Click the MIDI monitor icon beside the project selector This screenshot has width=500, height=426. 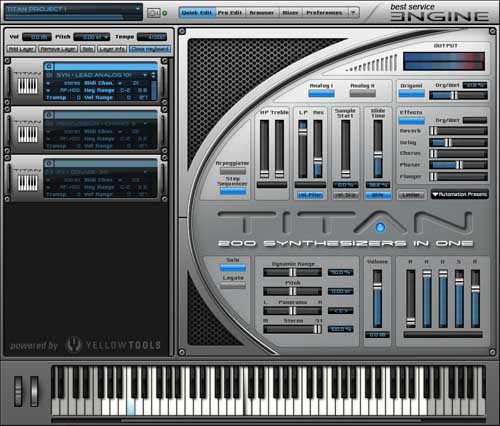pos(153,13)
